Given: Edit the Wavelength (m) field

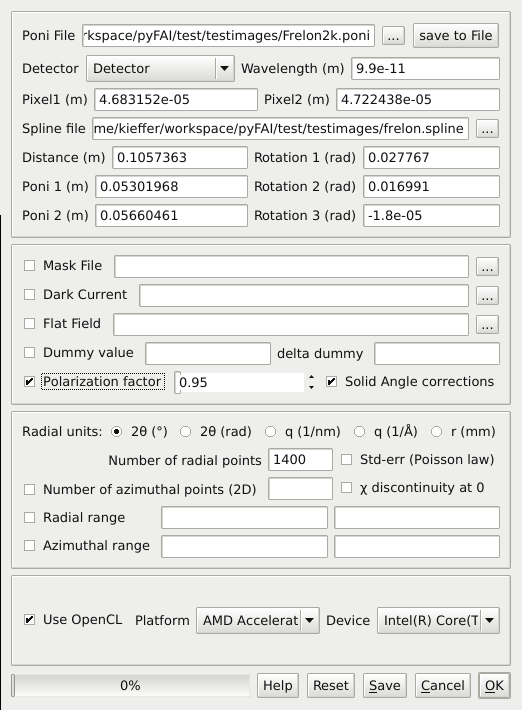Looking at the screenshot, I should click(426, 69).
